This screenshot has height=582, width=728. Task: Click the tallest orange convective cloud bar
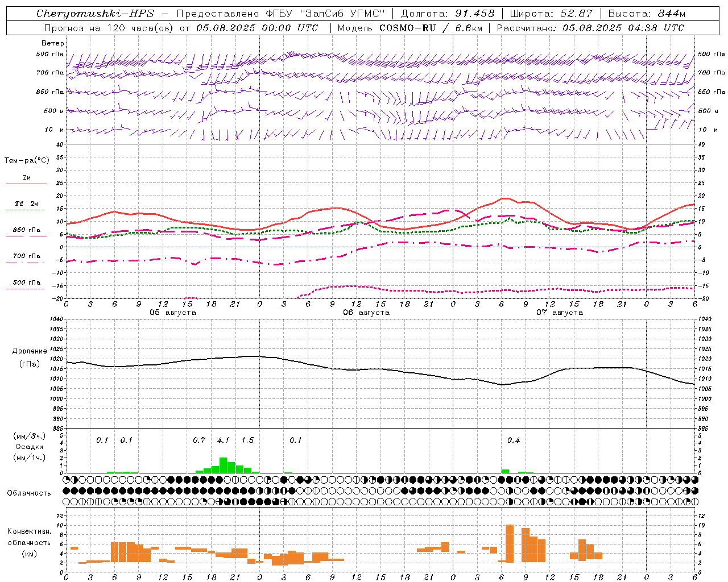(x=510, y=543)
